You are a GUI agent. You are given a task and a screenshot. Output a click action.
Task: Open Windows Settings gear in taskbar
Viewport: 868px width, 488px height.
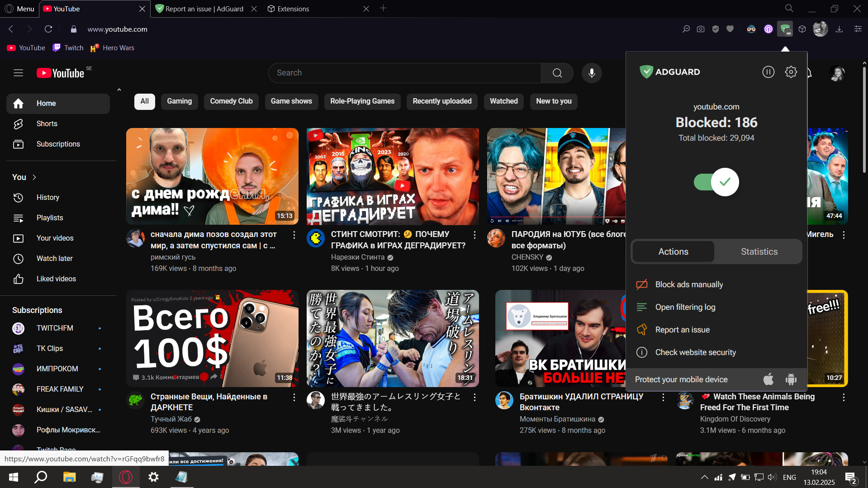[x=153, y=477]
